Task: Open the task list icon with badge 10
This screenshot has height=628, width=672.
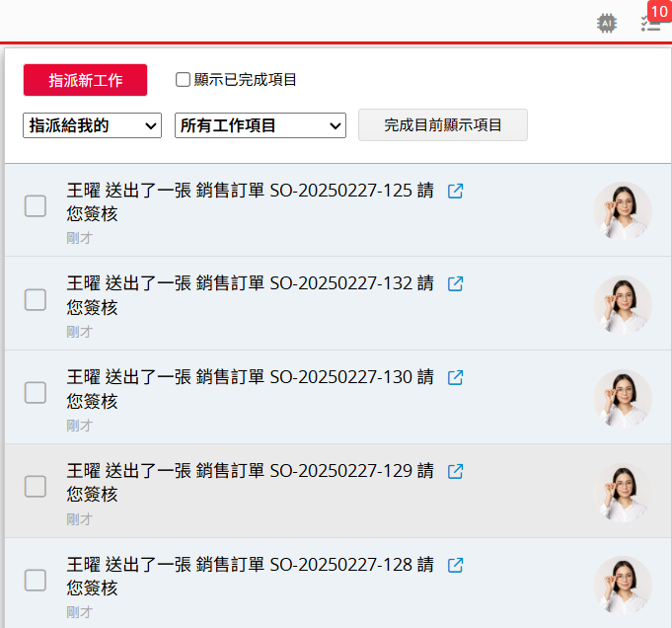Action: [x=650, y=23]
